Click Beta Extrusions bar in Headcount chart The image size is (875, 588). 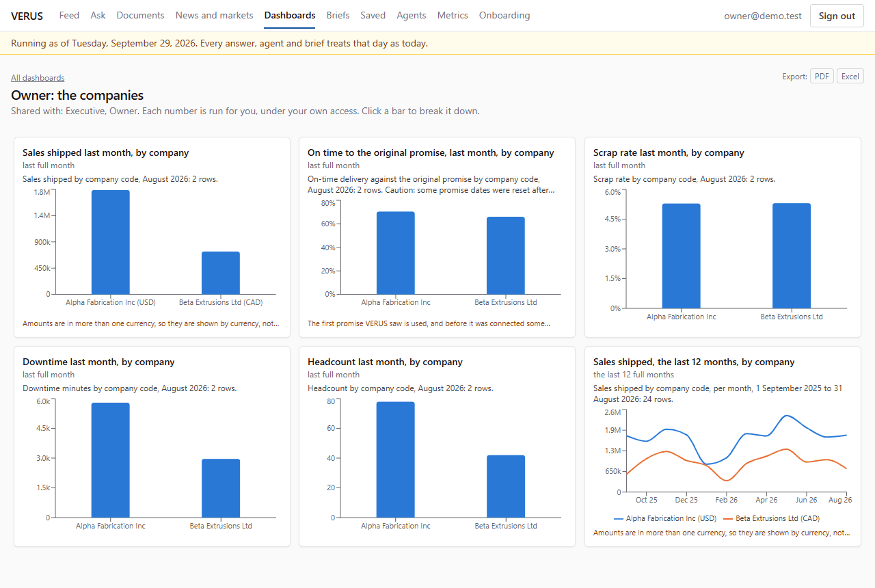(x=506, y=486)
